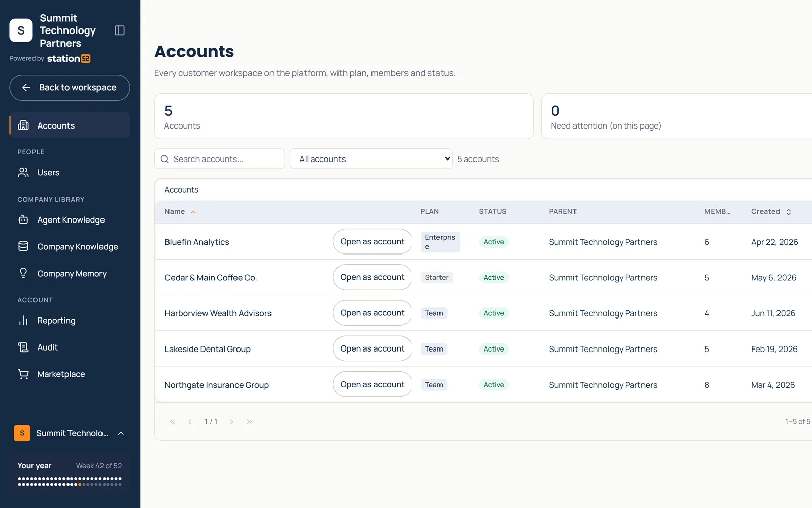Open Cedar & Main Coffee Co. as account

click(x=373, y=277)
